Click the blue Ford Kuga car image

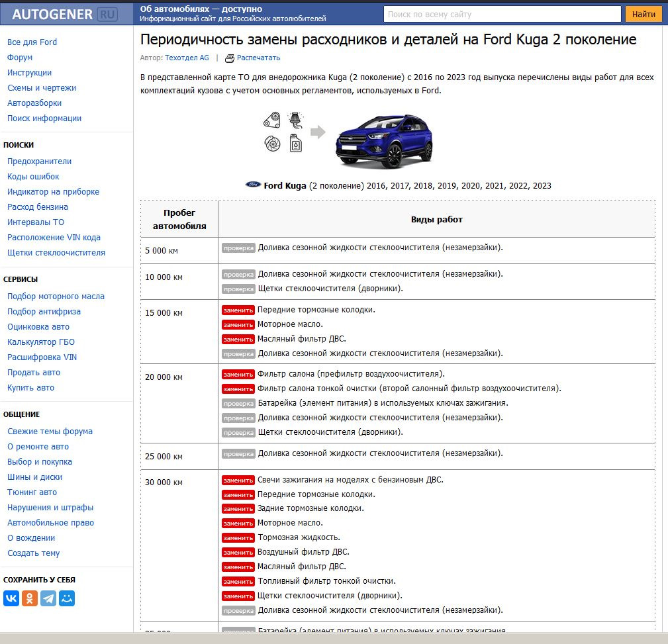(x=384, y=141)
